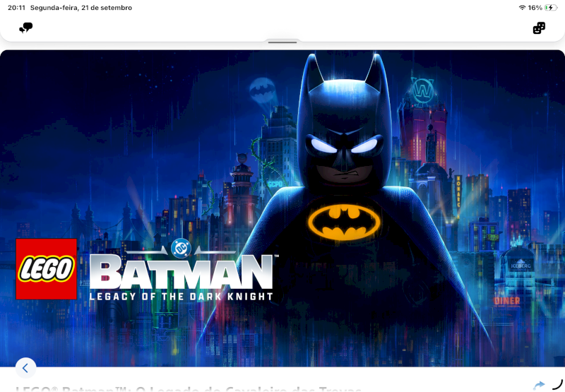Tap the Wi-Fi status icon

click(x=522, y=8)
